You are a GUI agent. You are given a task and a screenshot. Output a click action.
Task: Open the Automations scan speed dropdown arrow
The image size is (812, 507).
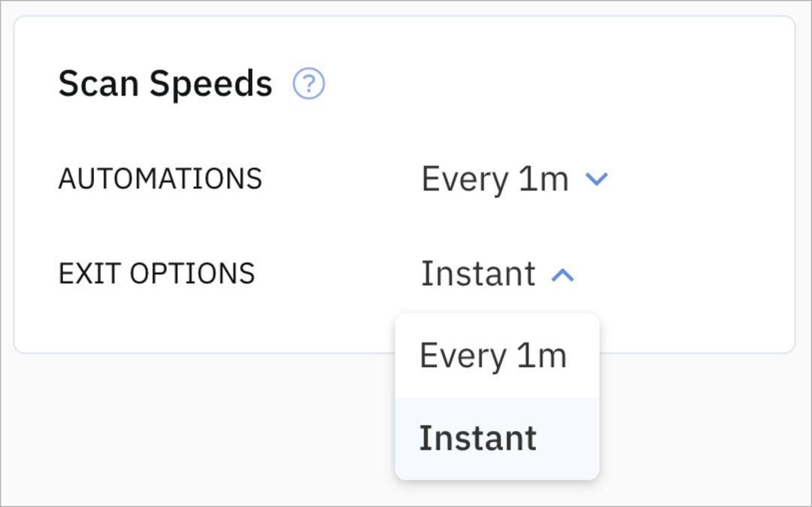tap(596, 179)
